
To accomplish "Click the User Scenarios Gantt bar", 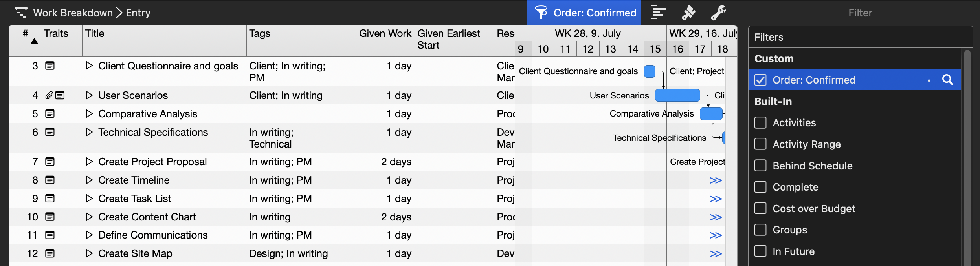I will pos(677,95).
